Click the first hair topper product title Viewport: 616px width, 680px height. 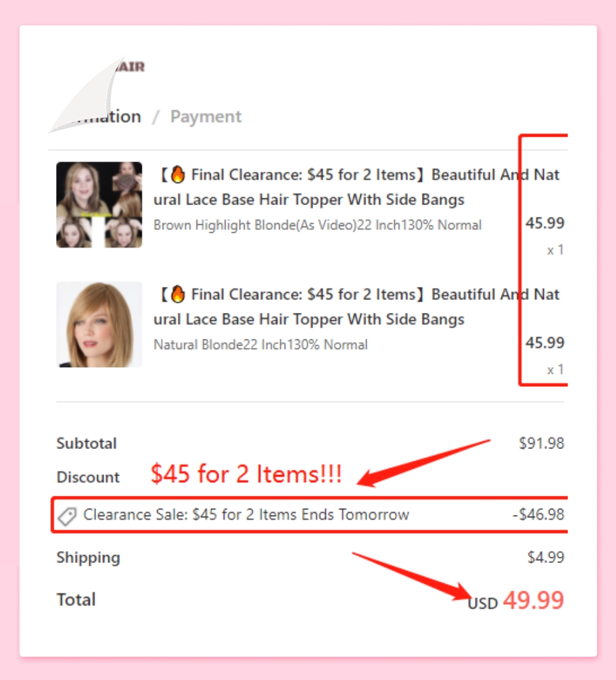point(357,187)
